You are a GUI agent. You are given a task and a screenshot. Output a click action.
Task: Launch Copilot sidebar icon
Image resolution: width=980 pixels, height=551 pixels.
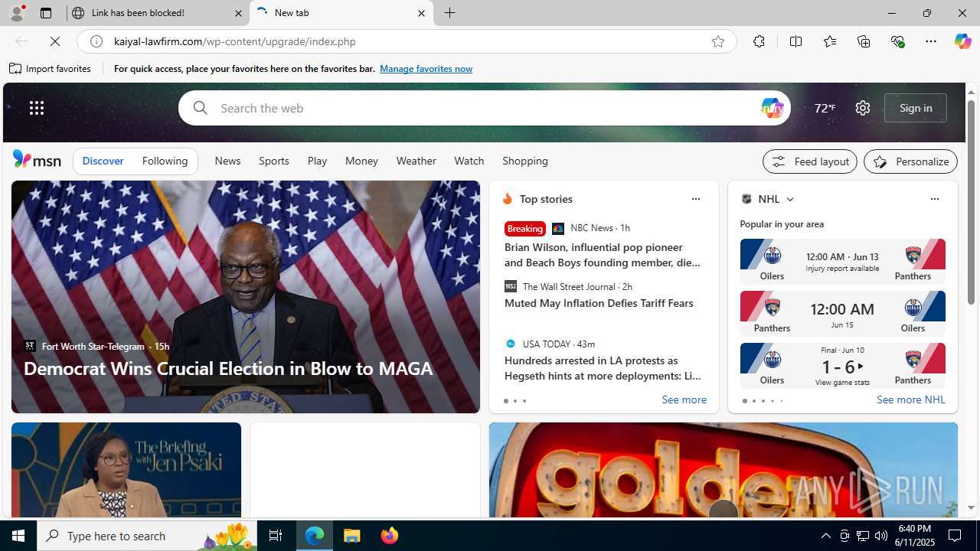pos(962,41)
